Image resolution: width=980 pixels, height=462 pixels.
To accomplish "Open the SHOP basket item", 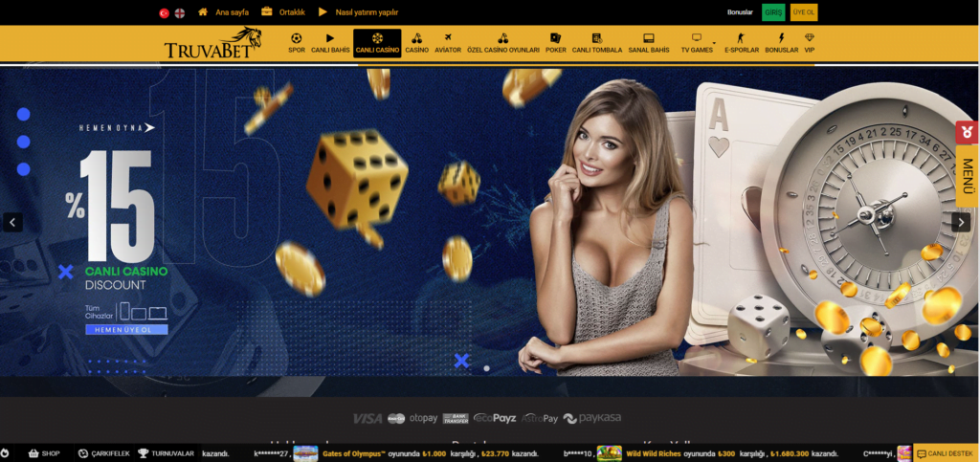I will pyautogui.click(x=44, y=453).
